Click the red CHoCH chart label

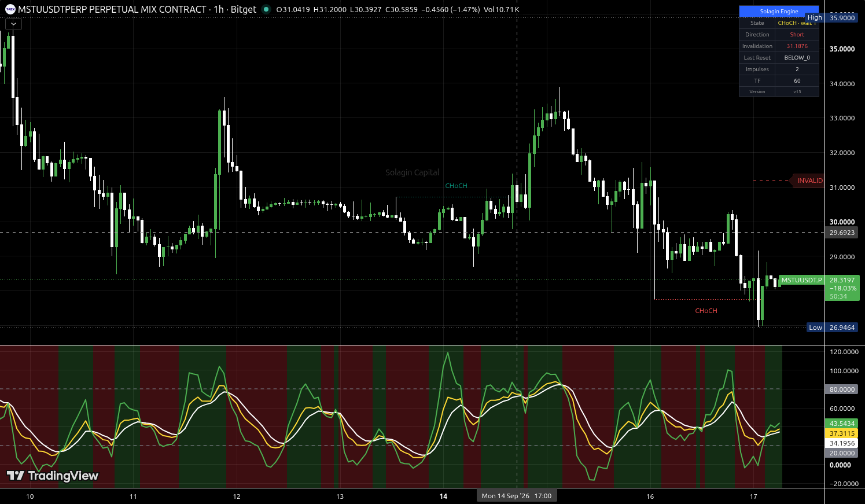pyautogui.click(x=706, y=311)
